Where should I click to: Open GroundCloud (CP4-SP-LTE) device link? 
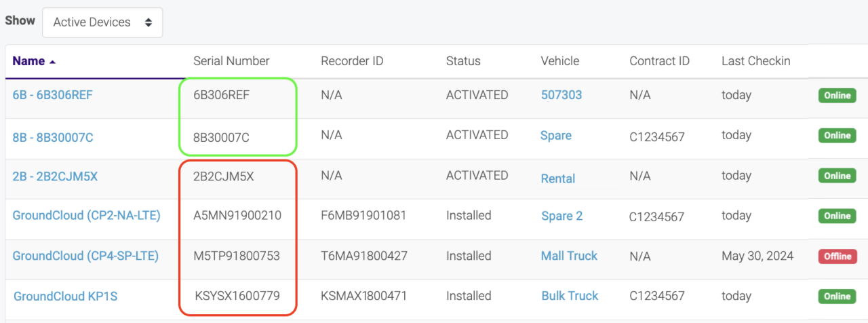pyautogui.click(x=85, y=256)
